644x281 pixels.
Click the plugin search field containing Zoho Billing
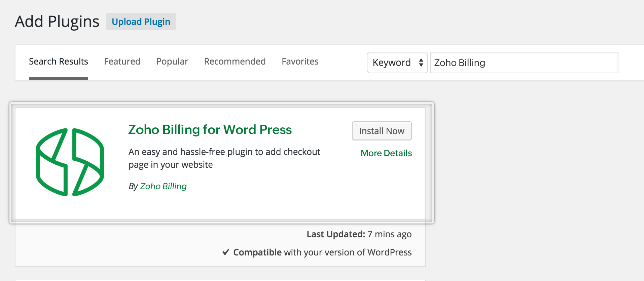pyautogui.click(x=524, y=63)
